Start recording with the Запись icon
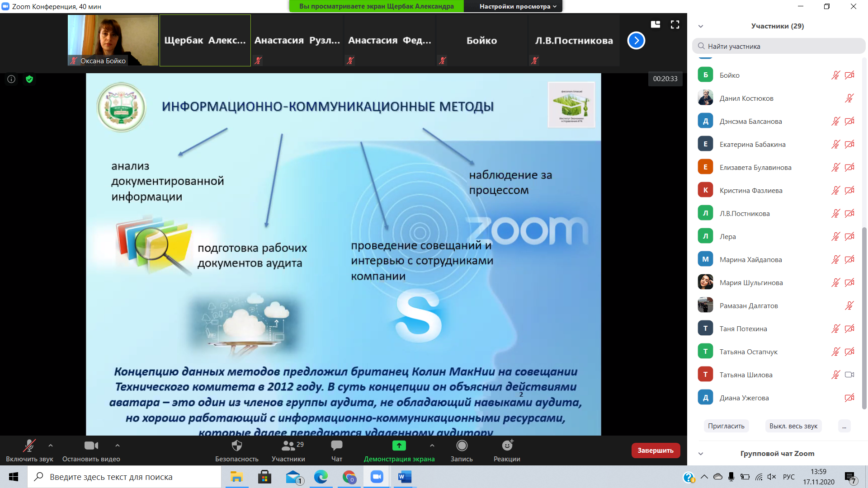This screenshot has width=868, height=488. tap(462, 446)
